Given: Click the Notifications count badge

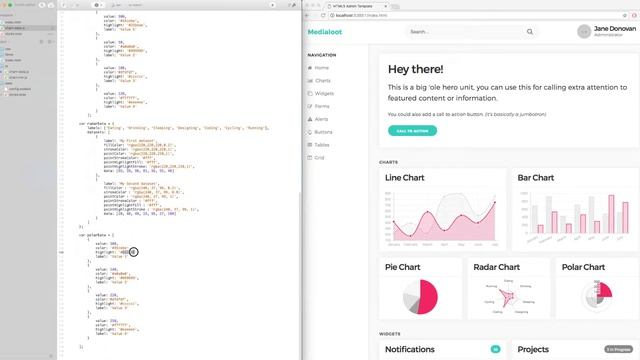Looking at the screenshot, I should (x=495, y=349).
